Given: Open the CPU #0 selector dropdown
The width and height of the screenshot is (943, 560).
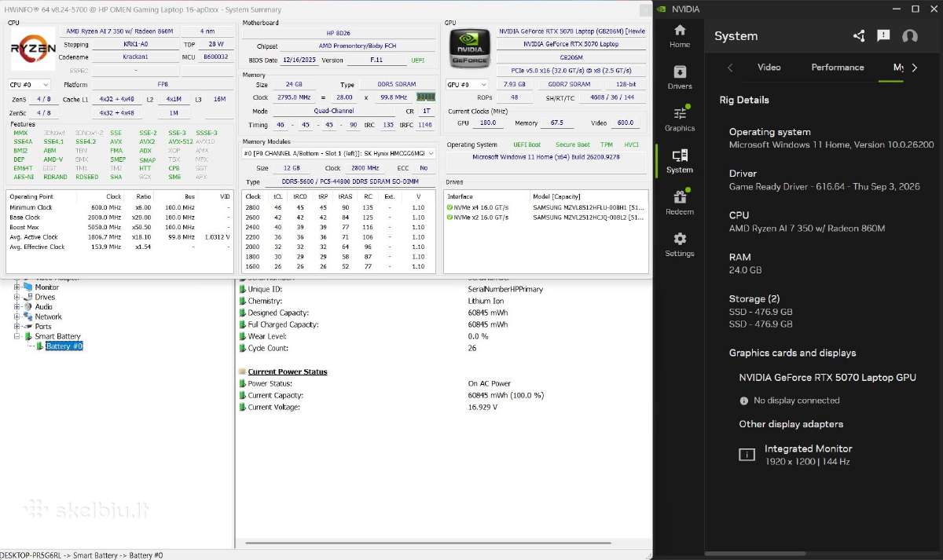Looking at the screenshot, I should (29, 84).
